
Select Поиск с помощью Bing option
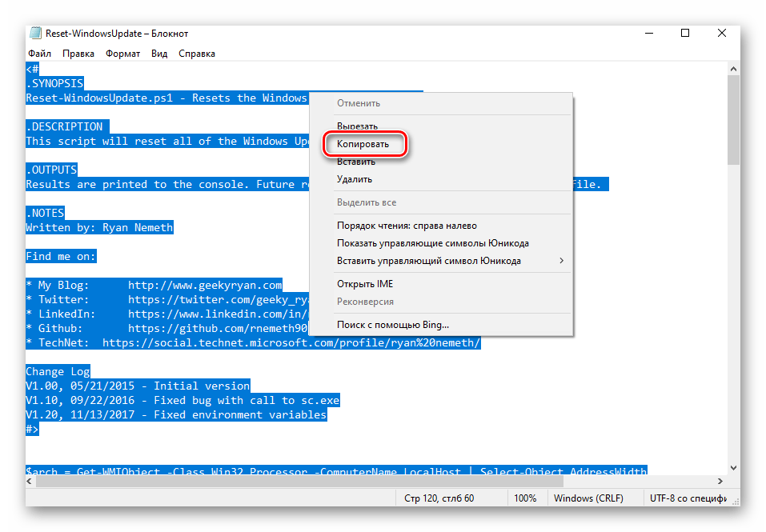click(x=392, y=325)
